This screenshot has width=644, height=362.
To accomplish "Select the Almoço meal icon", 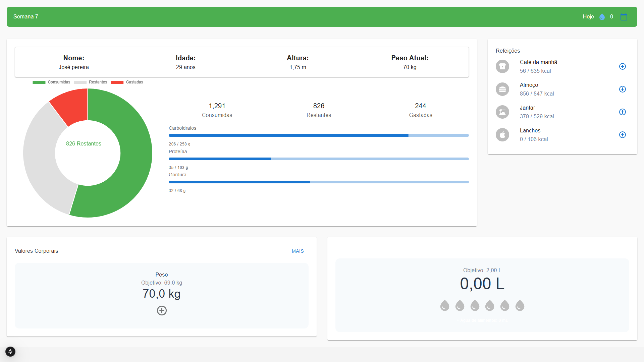I will pos(502,89).
